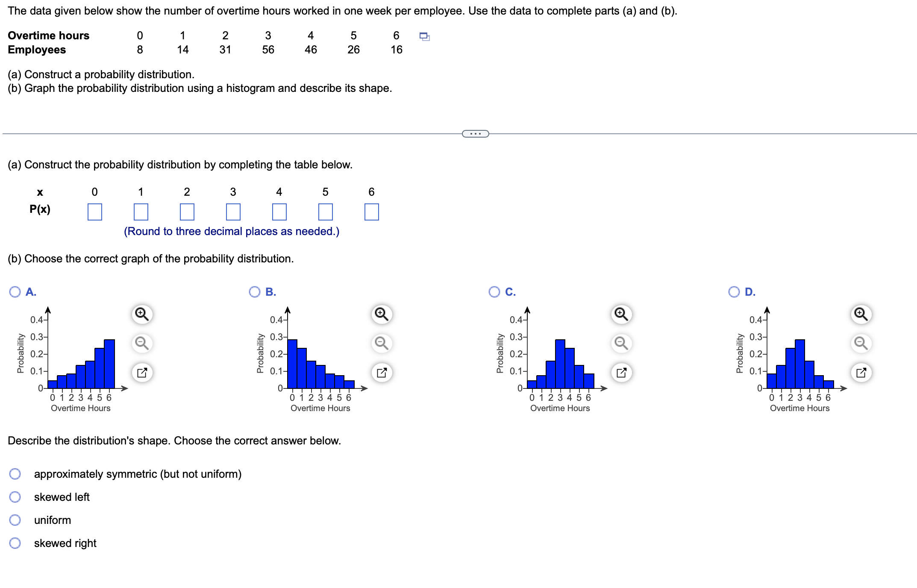
Task: Zoom in on graph C histogram
Action: pyautogui.click(x=620, y=314)
